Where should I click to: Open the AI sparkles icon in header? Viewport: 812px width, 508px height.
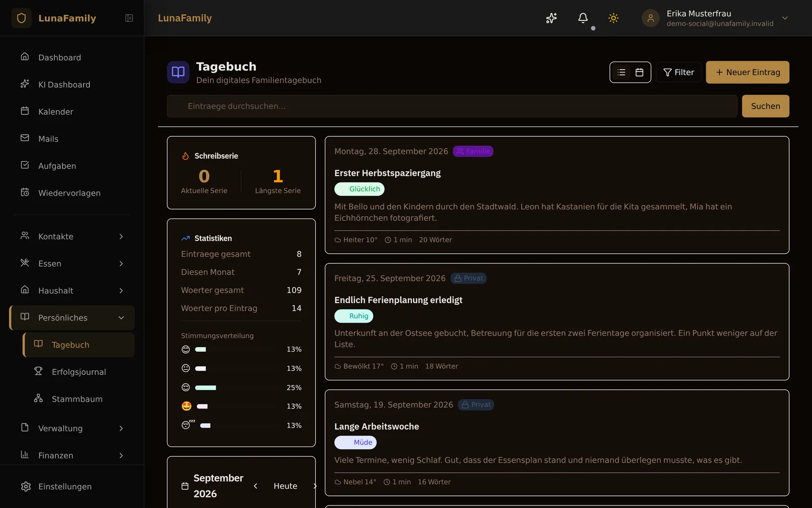[552, 18]
